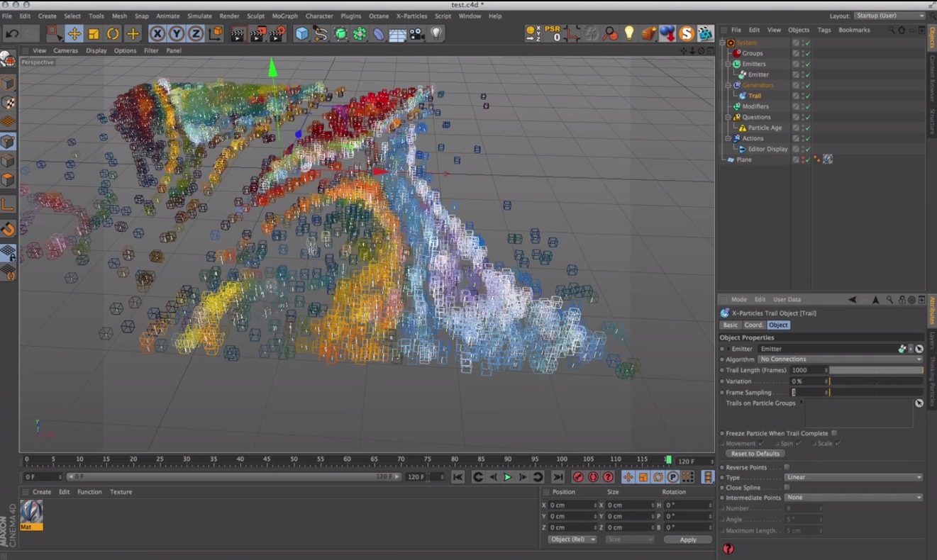This screenshot has width=937, height=560.
Task: Go to start of animation
Action: [x=458, y=477]
